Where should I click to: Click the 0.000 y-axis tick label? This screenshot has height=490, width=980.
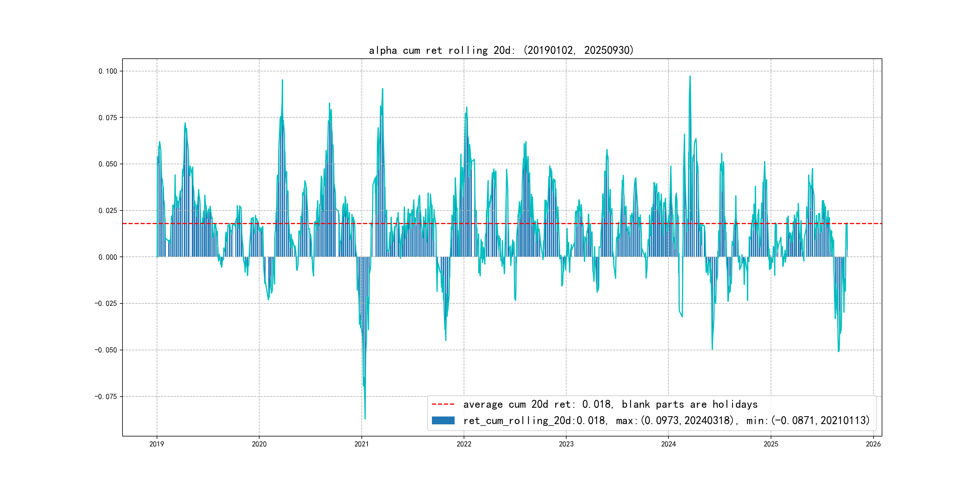(x=108, y=257)
